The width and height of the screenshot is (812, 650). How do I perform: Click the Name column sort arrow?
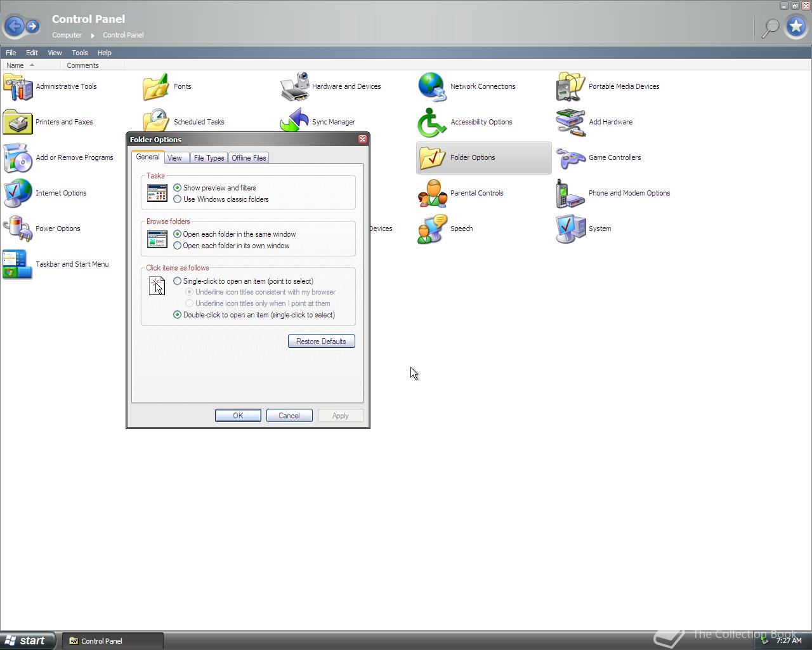[x=32, y=65]
